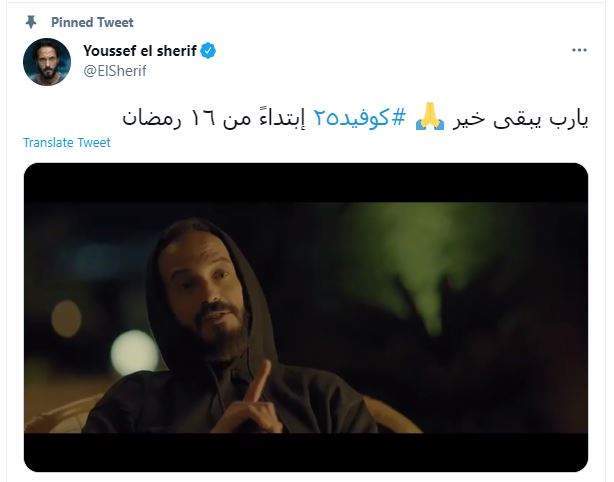The width and height of the screenshot is (614, 482).
Task: Open the Youssef el sherif display name
Action: click(140, 51)
